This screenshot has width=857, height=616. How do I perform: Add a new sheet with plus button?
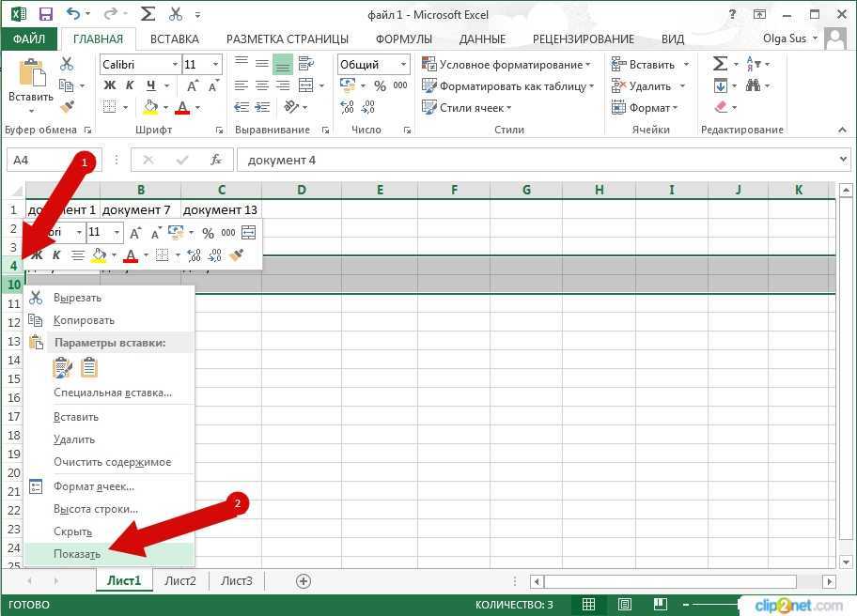tap(304, 581)
